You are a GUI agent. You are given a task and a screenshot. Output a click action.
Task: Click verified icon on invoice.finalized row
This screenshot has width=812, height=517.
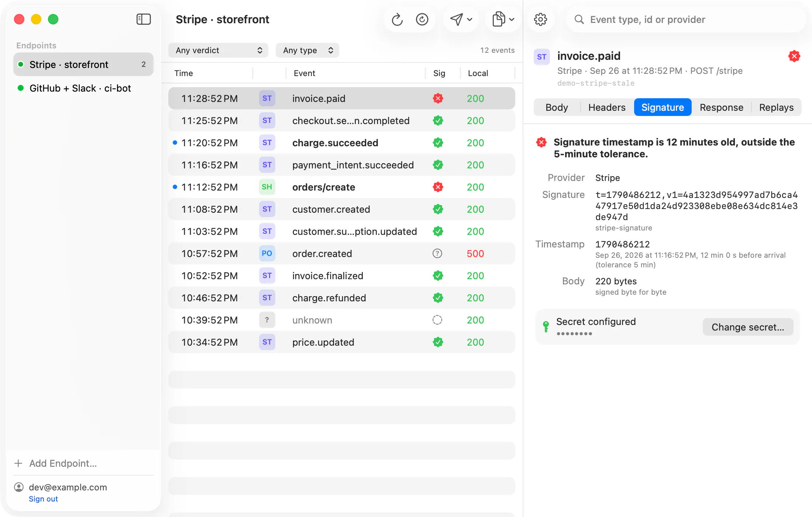tap(438, 275)
